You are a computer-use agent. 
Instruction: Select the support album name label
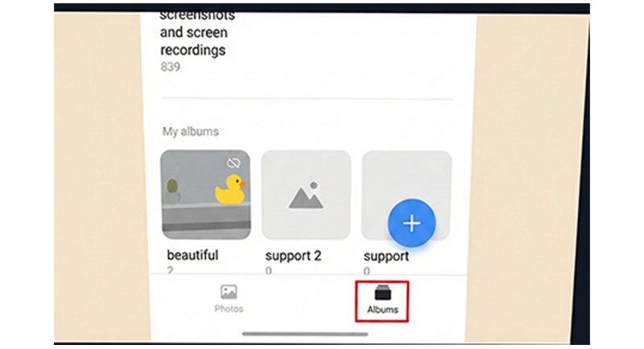tap(386, 256)
